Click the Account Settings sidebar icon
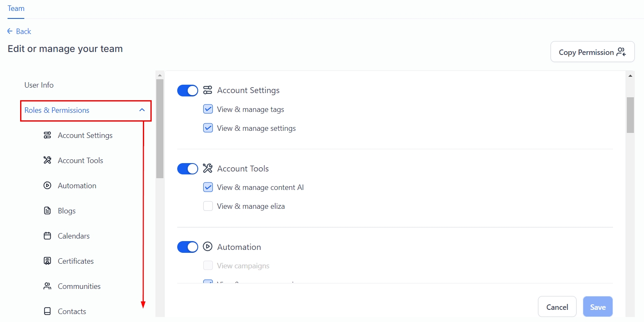Viewport: 644px width, 322px height. tap(47, 135)
